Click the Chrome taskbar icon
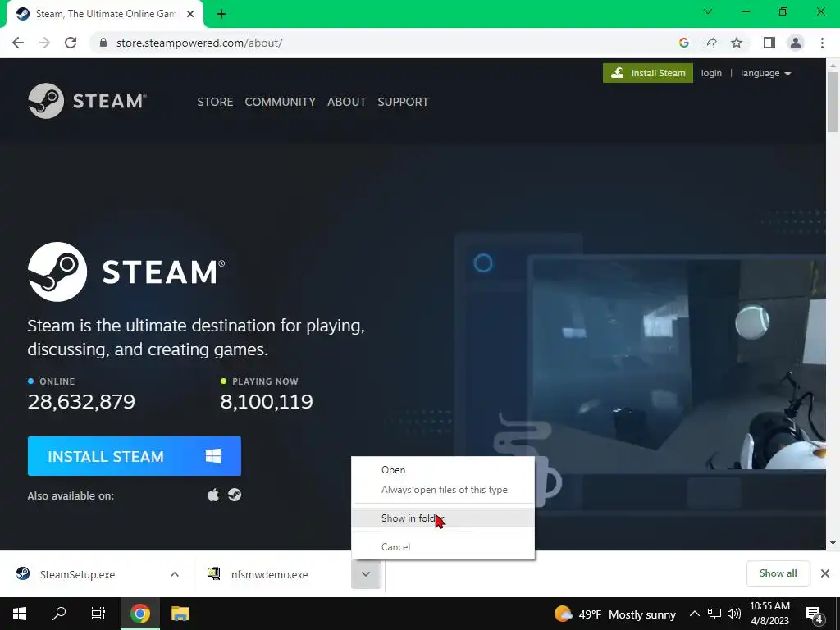Screen dimensions: 840x630 pos(139,614)
